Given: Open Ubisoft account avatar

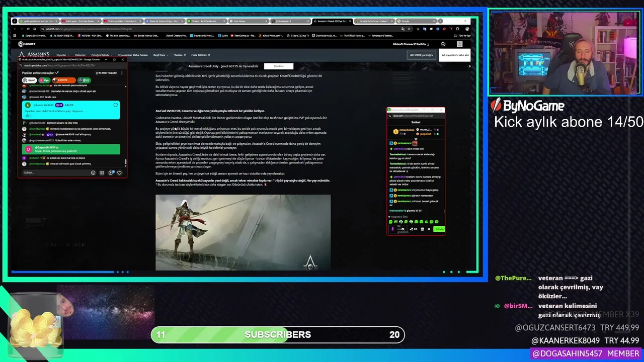Looking at the screenshot, I should coord(459,44).
